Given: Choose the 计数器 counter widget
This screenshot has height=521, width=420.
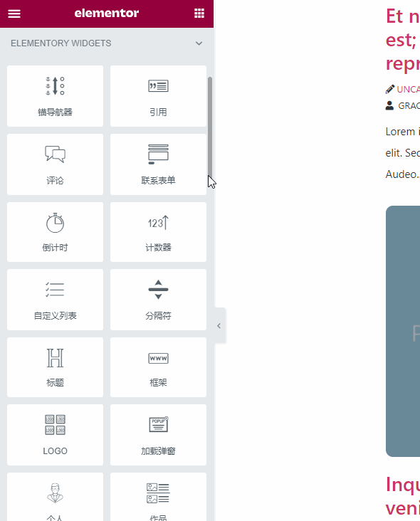Looking at the screenshot, I should (x=158, y=232).
